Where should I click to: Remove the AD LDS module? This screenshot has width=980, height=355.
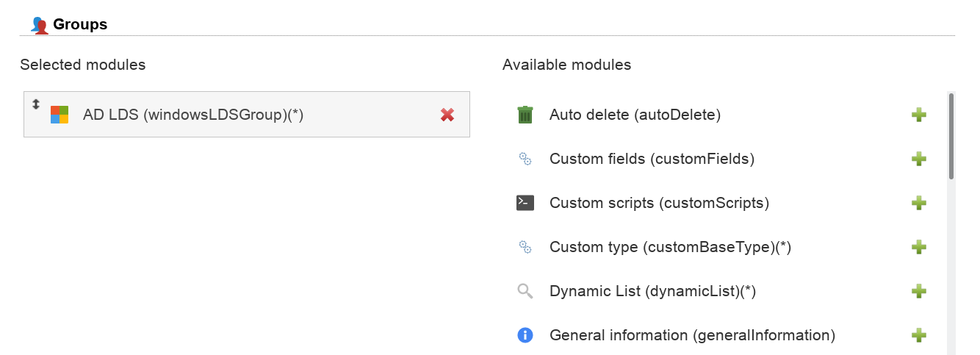tap(447, 115)
